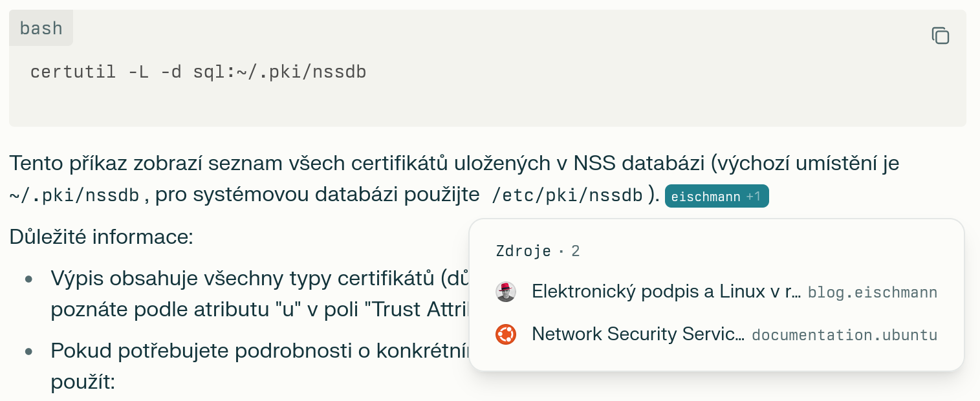The width and height of the screenshot is (980, 401).
Task: Click the "Důležité informace:" heading text
Action: [x=101, y=237]
